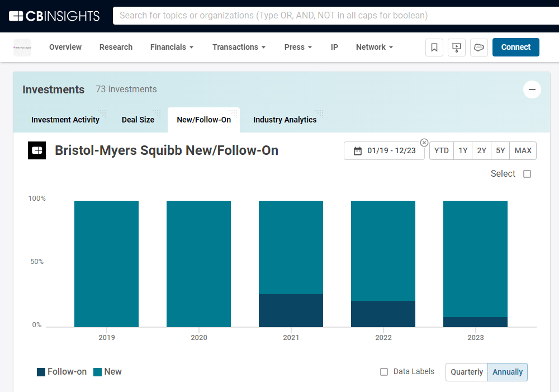The height and width of the screenshot is (392, 559).
Task: Click the New legend color swatch
Action: (98, 372)
